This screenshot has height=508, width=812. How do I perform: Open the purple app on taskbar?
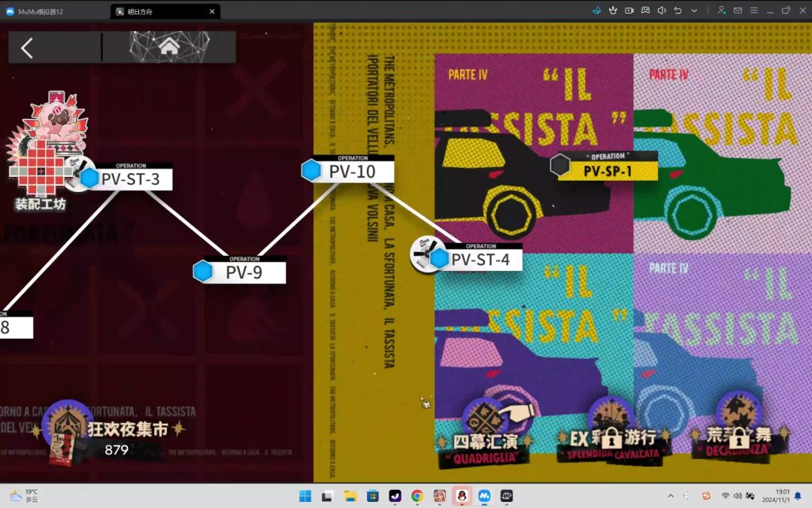395,496
